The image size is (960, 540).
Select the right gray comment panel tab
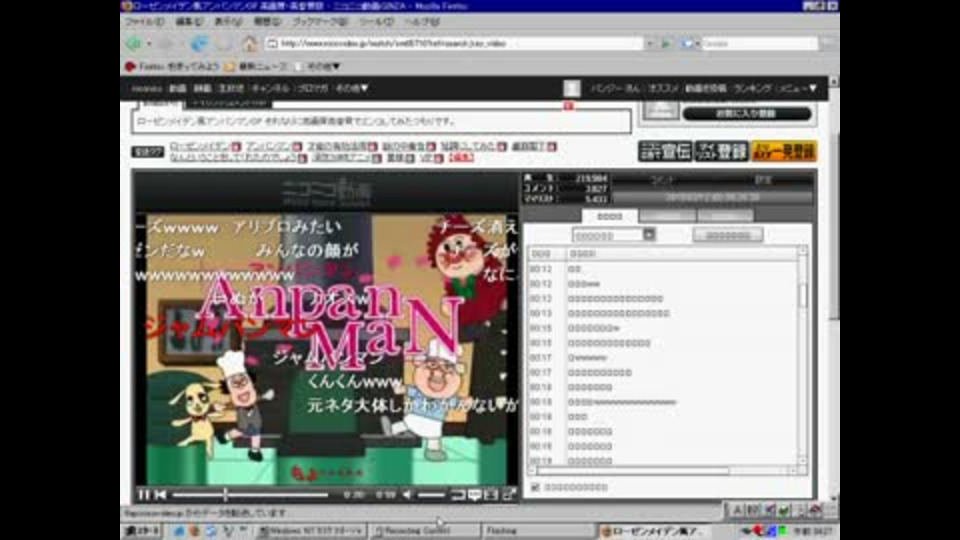pyautogui.click(x=725, y=216)
